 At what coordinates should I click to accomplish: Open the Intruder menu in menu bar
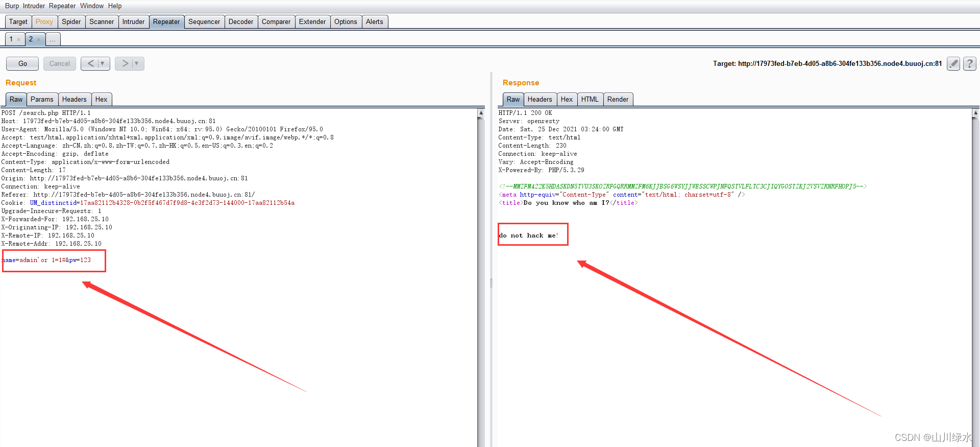point(34,6)
